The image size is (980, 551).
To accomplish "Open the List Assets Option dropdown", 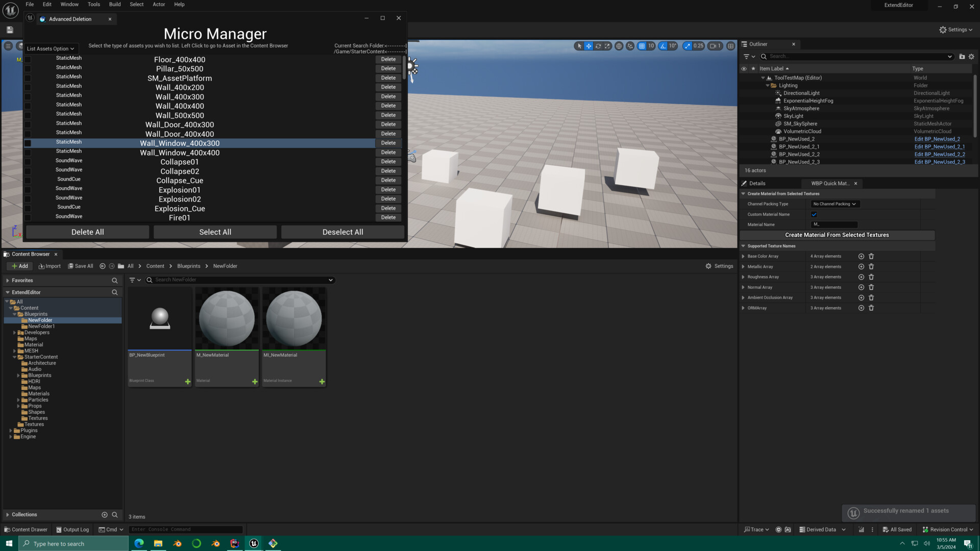I will click(x=51, y=48).
